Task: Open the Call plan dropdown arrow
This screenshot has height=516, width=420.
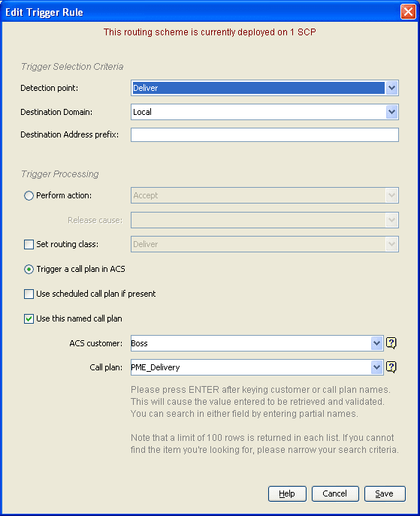Action: pyautogui.click(x=376, y=367)
